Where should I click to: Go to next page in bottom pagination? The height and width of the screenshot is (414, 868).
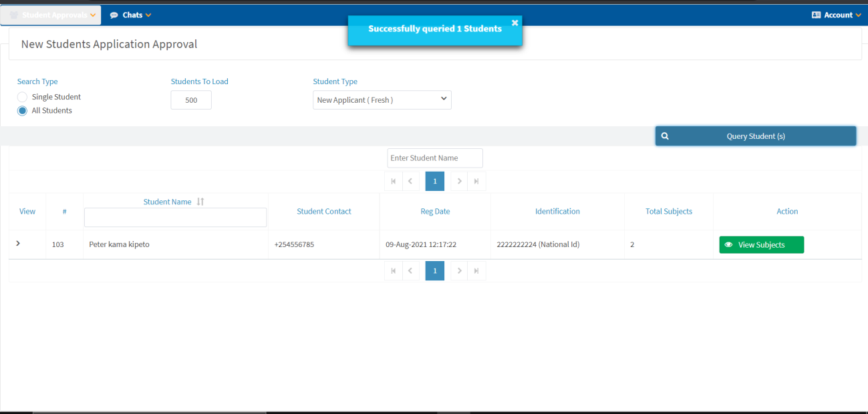tap(459, 270)
